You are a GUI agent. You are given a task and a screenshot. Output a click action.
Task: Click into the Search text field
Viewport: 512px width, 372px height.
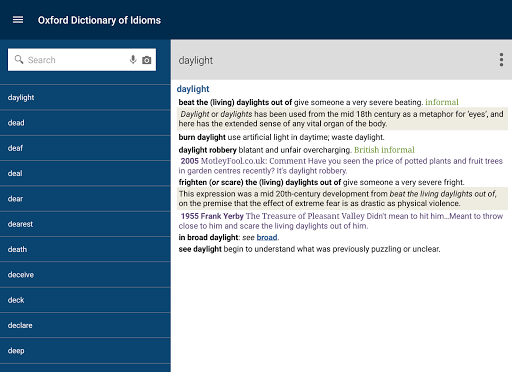75,60
